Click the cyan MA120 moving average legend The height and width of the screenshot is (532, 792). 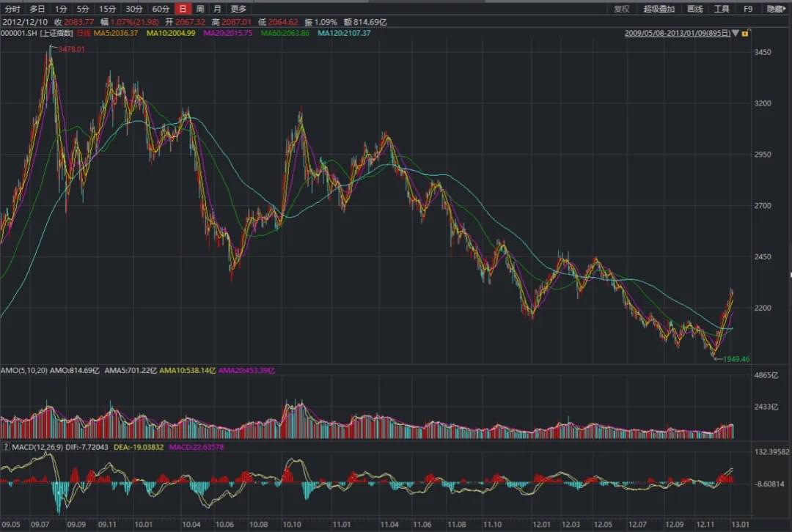tap(344, 33)
